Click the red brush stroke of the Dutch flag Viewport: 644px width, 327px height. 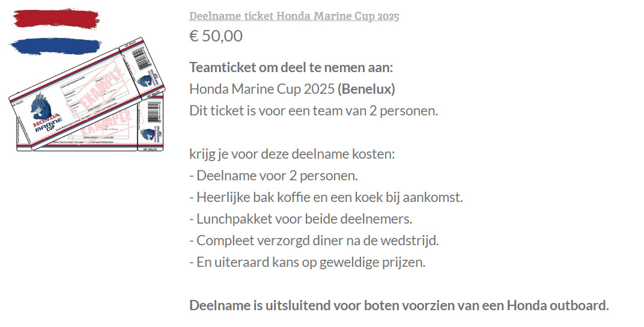coord(56,19)
